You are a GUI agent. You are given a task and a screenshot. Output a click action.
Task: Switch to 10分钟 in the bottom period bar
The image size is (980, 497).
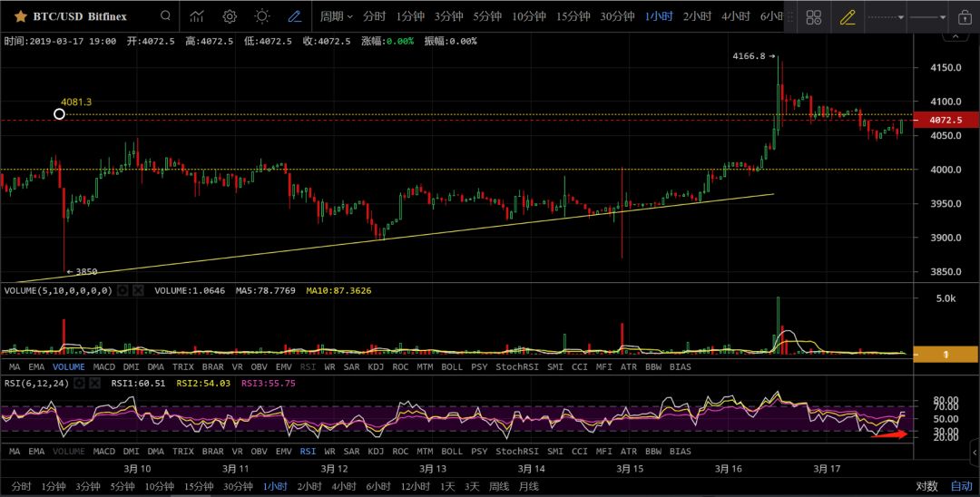[x=160, y=486]
